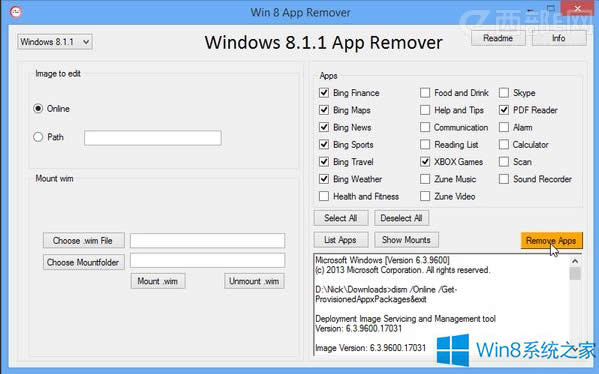Check the Zune Music checkbox
The height and width of the screenshot is (374, 599).
425,179
